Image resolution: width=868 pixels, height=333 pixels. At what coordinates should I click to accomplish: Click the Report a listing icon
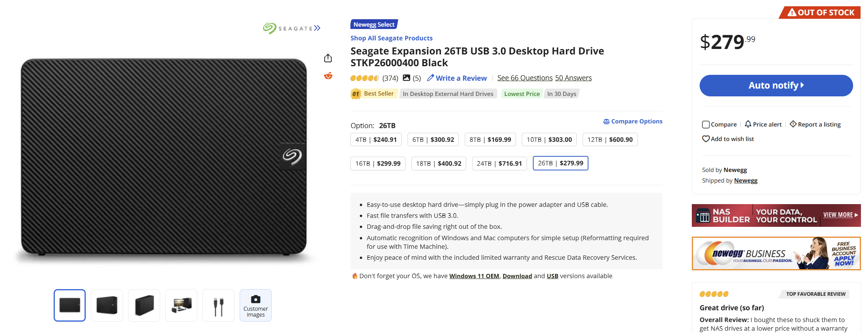[793, 124]
